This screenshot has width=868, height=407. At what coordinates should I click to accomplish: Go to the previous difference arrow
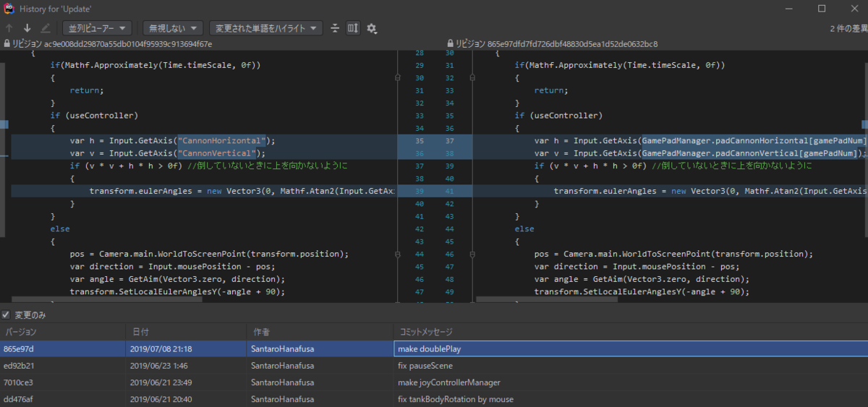9,28
